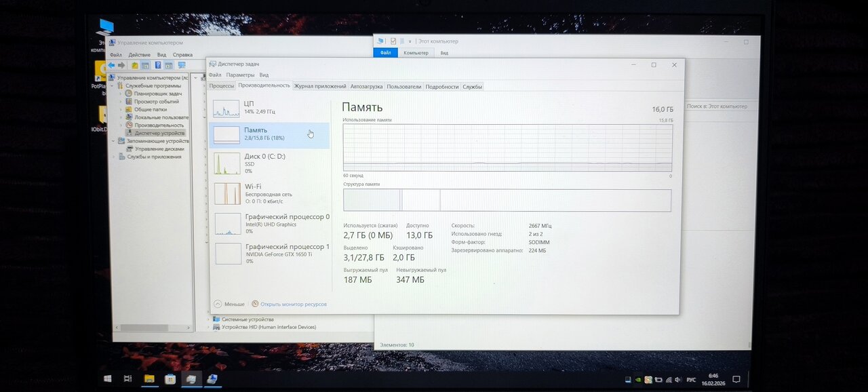
Task: Click the horizontal scrollbar in left tree pane
Action: pyautogui.click(x=142, y=328)
